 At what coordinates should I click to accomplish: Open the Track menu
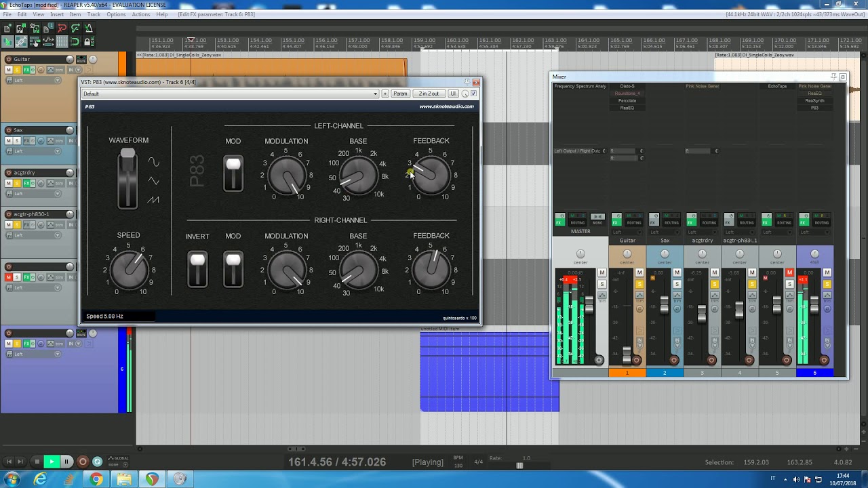pyautogui.click(x=94, y=14)
